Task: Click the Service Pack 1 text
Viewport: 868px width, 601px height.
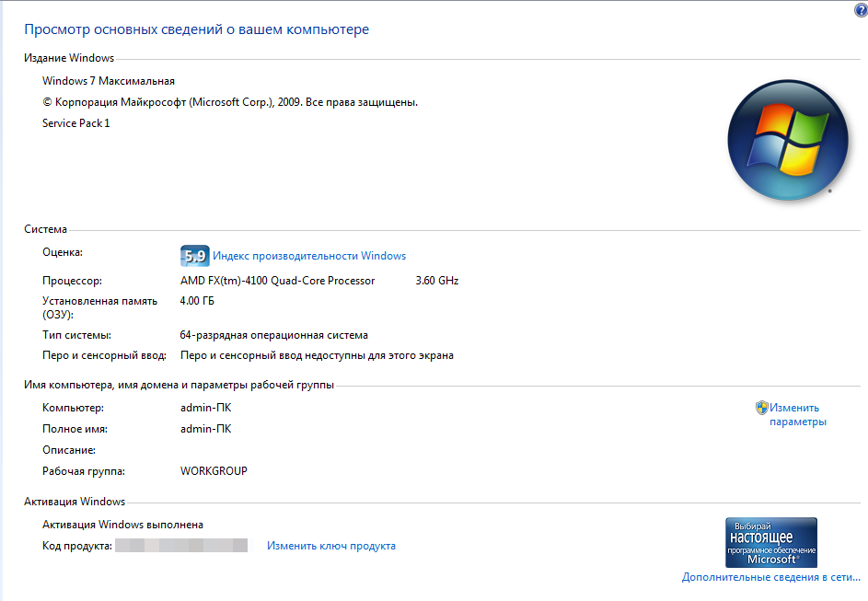Action: pyautogui.click(x=75, y=122)
